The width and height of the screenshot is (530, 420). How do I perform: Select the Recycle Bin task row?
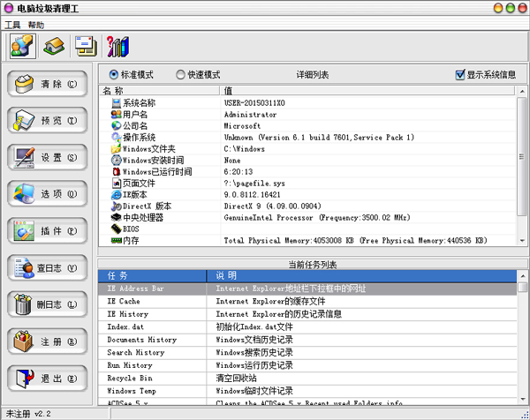(307, 379)
